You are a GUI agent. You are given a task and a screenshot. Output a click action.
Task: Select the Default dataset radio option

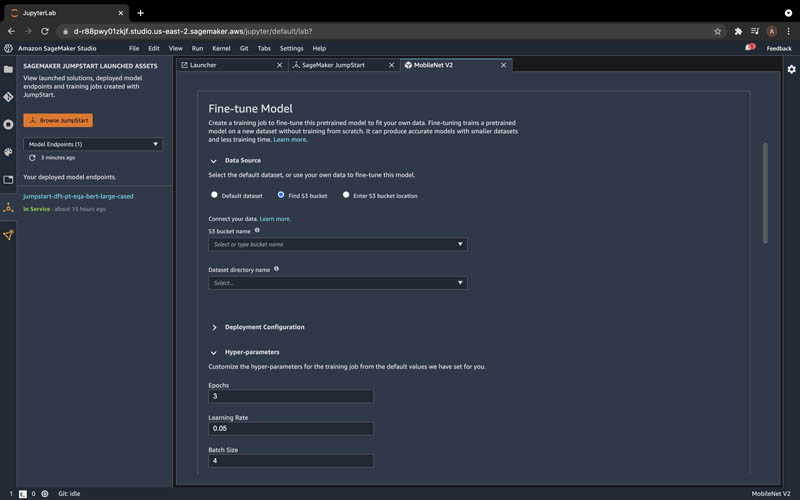pyautogui.click(x=214, y=195)
